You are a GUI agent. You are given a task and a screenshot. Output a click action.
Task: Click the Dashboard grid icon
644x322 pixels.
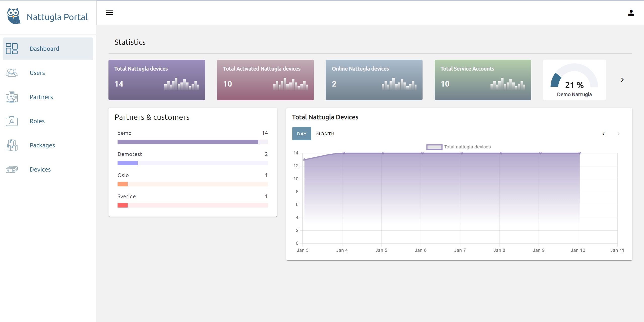coord(12,49)
